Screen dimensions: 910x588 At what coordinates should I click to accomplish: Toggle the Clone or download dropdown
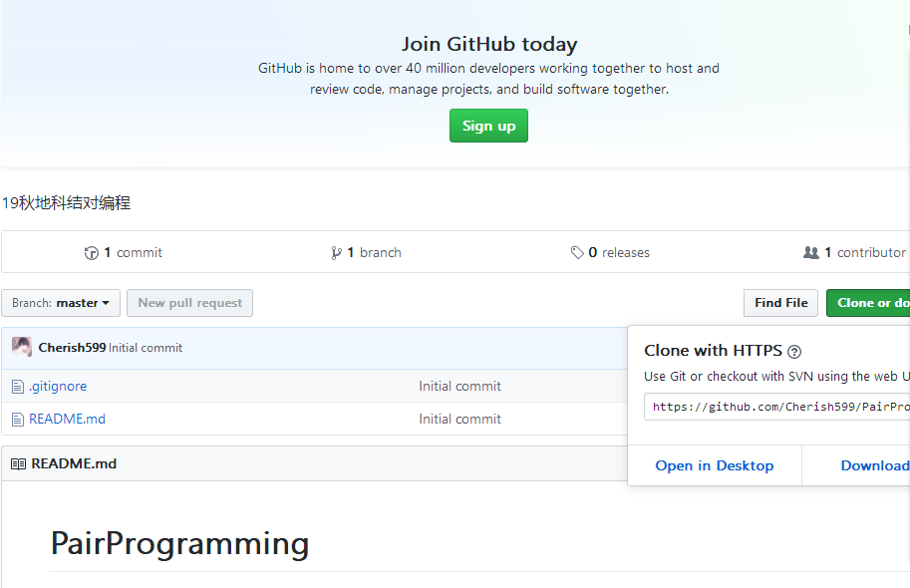[868, 303]
